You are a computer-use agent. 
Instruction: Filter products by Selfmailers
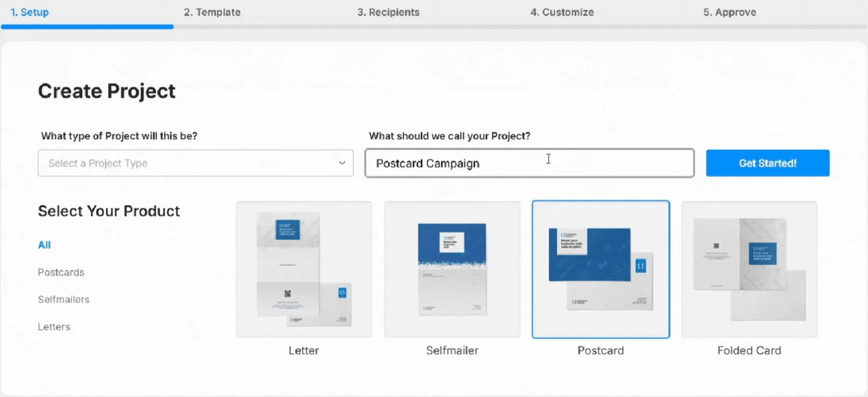(x=64, y=300)
